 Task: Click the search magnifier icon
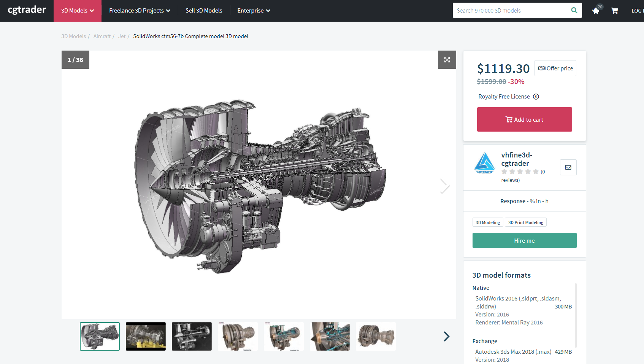[574, 10]
